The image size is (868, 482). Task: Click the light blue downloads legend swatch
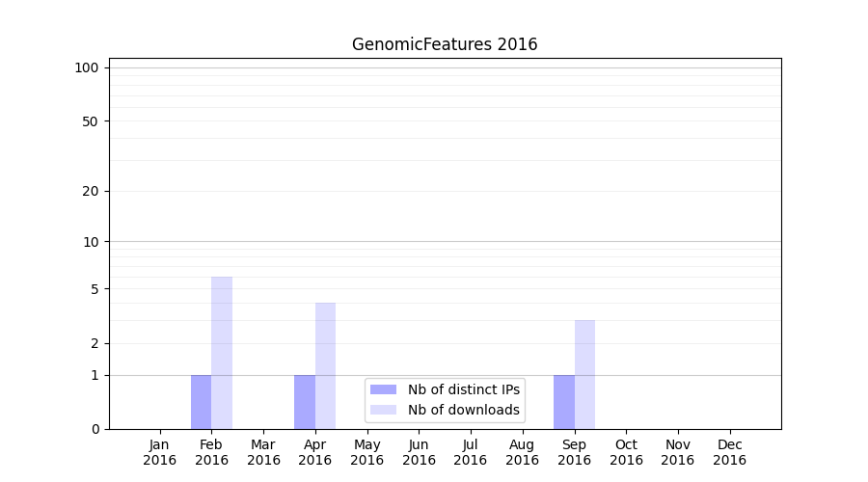383,410
